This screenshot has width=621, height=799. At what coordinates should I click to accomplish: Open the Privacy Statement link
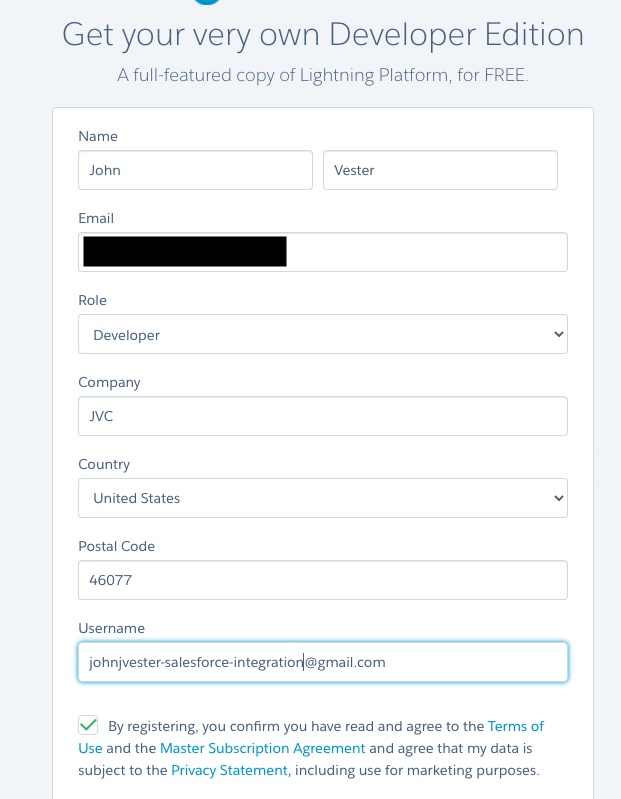229,770
